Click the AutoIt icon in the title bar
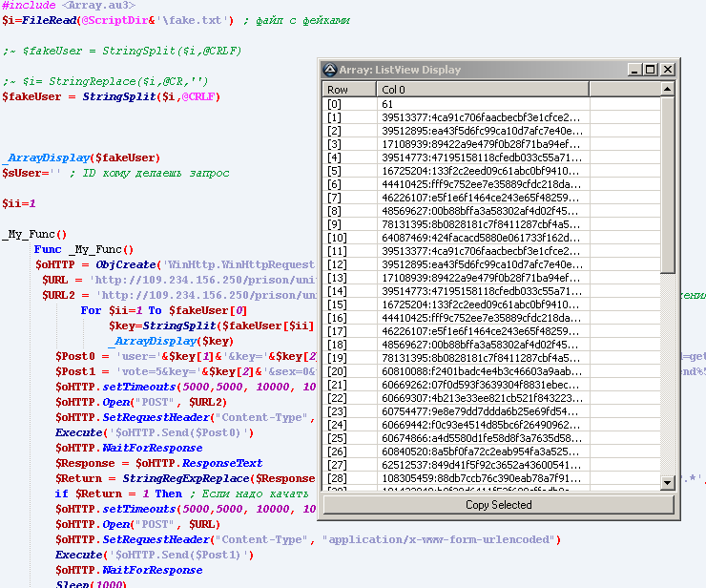This screenshot has width=706, height=588. [330, 70]
